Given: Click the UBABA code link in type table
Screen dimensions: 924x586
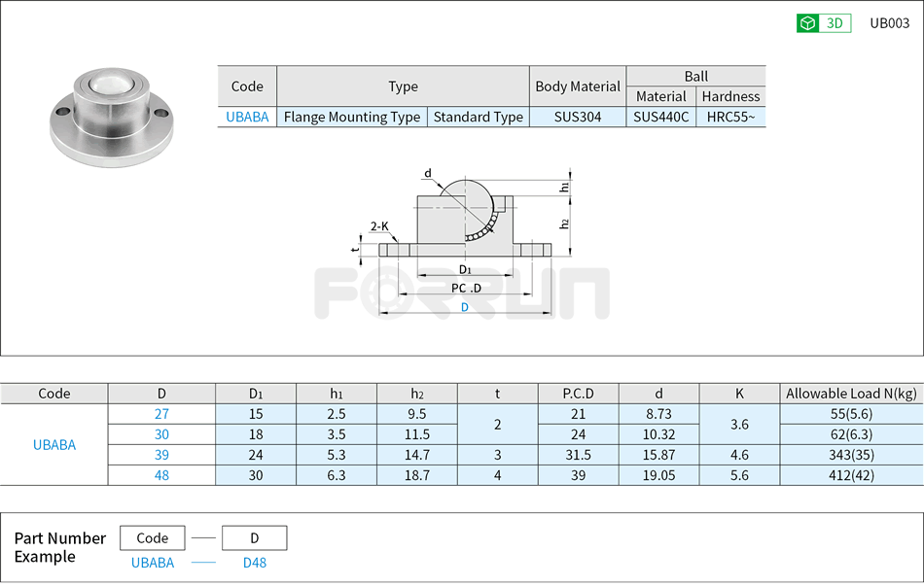Looking at the screenshot, I should pos(247,117).
